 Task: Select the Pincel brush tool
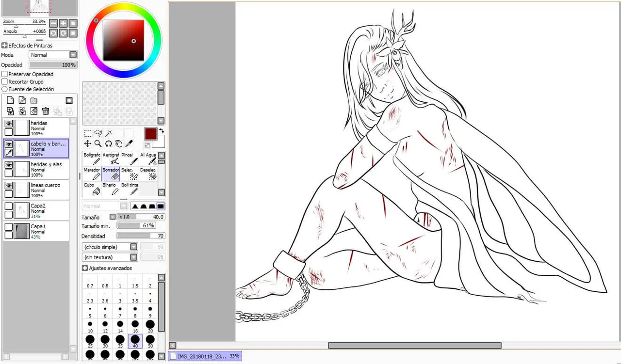130,158
